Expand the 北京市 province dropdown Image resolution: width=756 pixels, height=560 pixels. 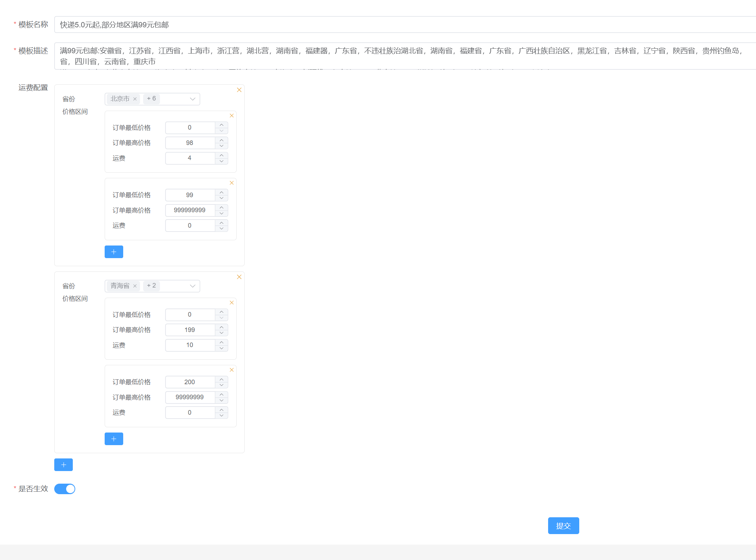tap(192, 99)
